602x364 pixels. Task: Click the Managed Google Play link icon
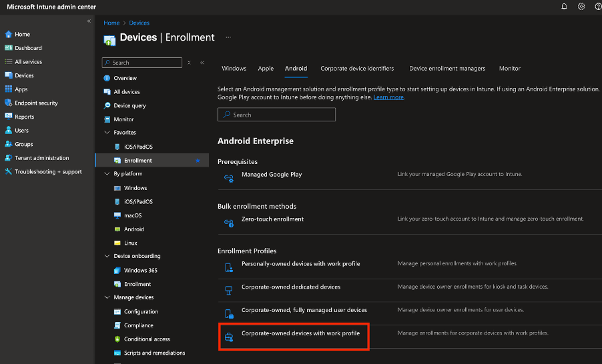229,179
